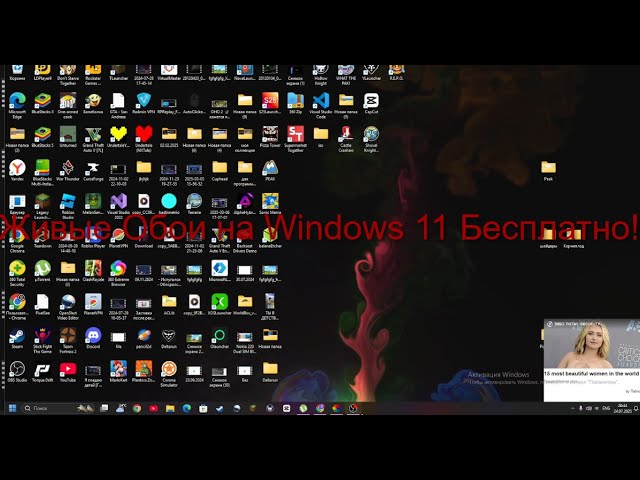The width and height of the screenshot is (640, 480).
Task: Switch ENG input language indicator
Action: click(606, 408)
